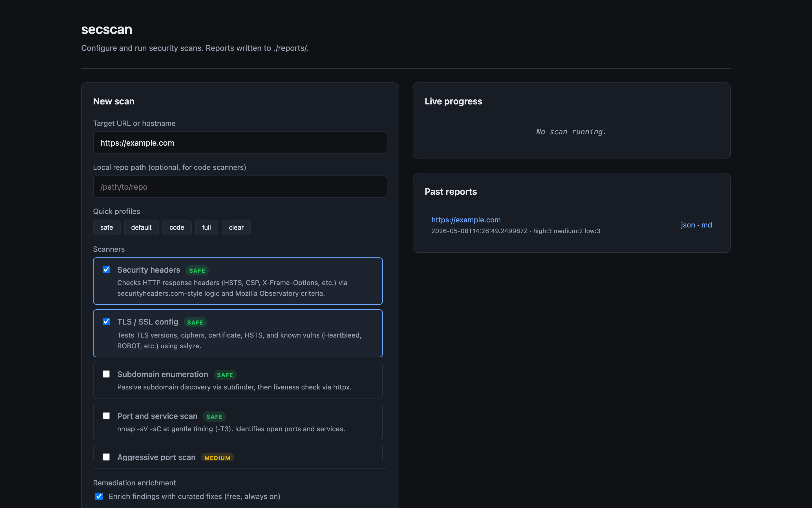The image size is (812, 508).
Task: Click the SAFE badge beside TLS / SSL config
Action: click(x=195, y=323)
